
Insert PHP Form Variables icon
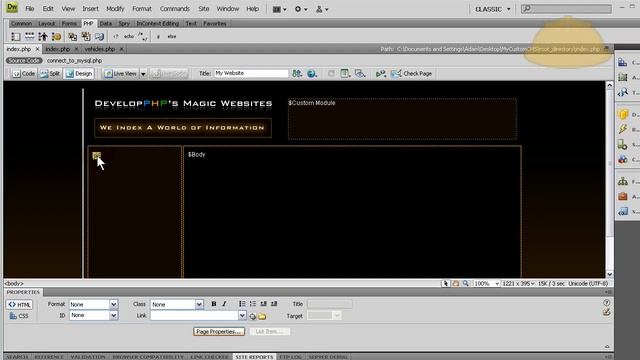pos(16,37)
